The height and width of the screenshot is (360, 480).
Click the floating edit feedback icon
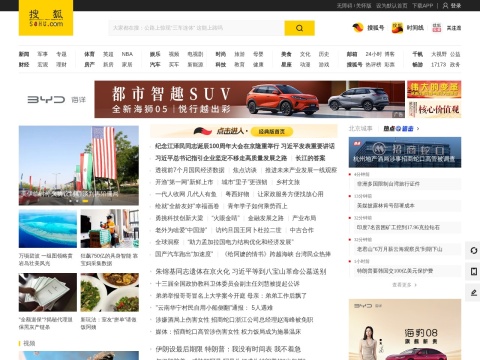473,293
